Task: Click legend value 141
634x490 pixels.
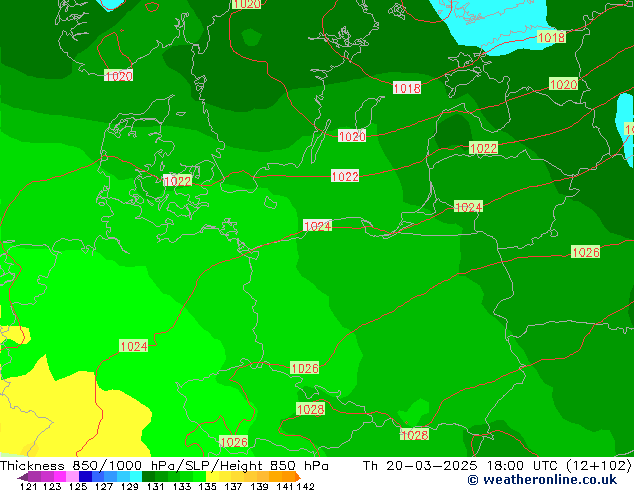Action: tap(285, 486)
